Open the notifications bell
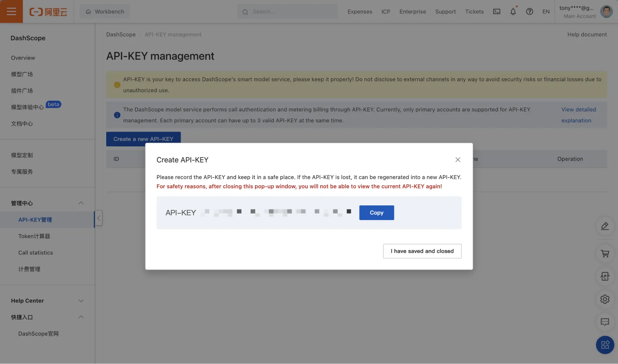 tap(513, 12)
